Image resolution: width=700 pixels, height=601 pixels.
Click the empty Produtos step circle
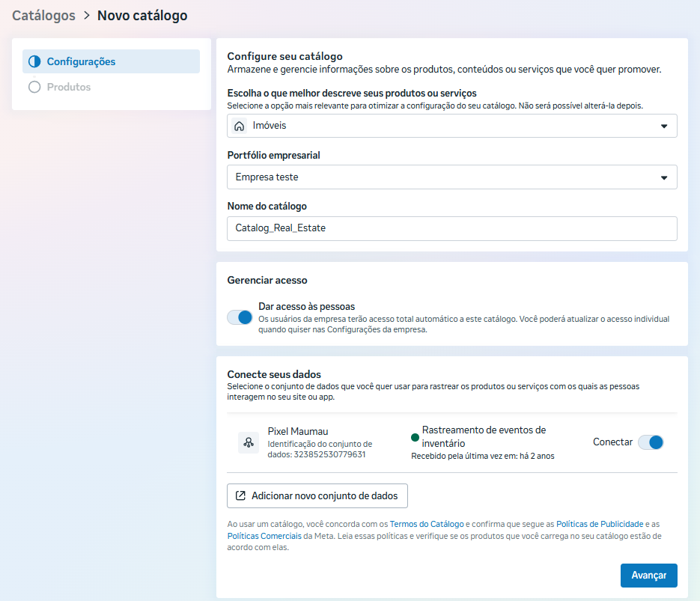tap(34, 87)
